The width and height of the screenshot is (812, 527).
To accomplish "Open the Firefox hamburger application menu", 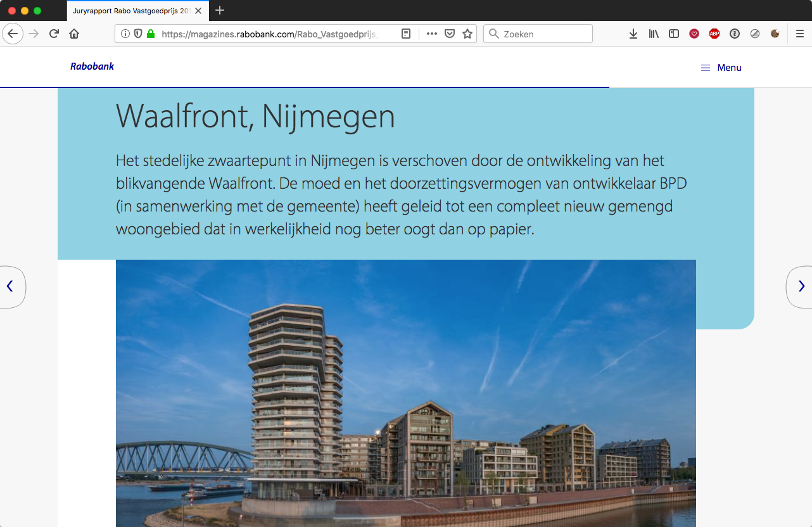I will tap(800, 34).
